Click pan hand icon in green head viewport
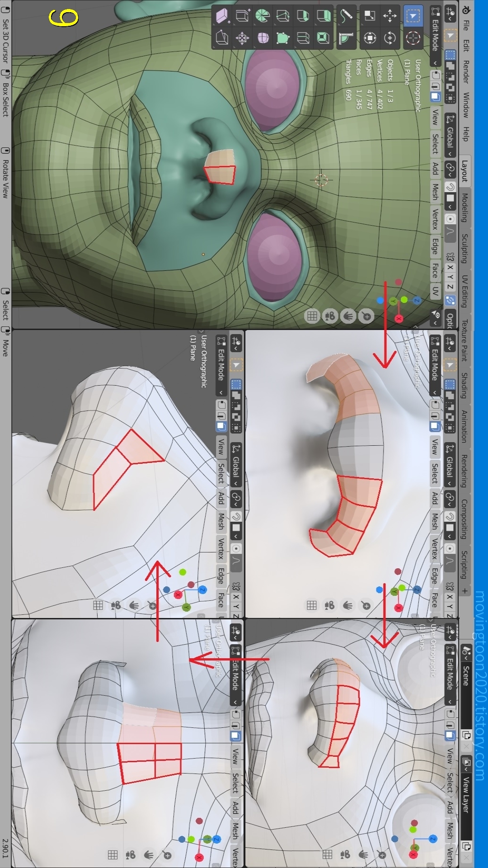The width and height of the screenshot is (488, 868). 348,316
